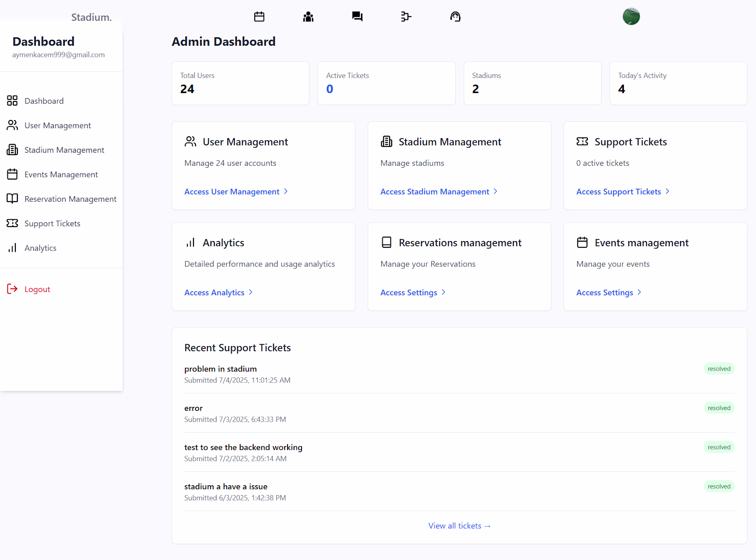Click View all tickets link
The height and width of the screenshot is (560, 756).
tap(459, 526)
